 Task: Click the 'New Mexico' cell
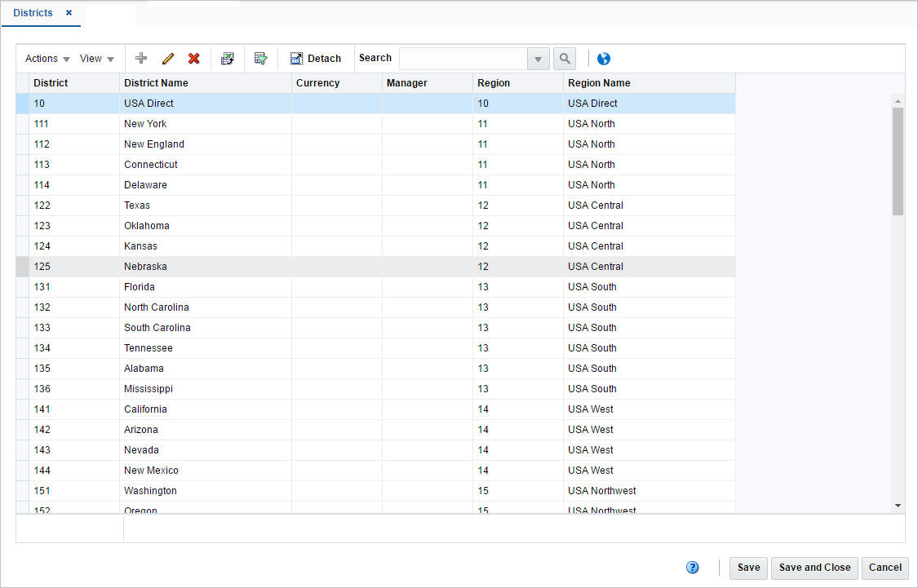click(x=206, y=471)
